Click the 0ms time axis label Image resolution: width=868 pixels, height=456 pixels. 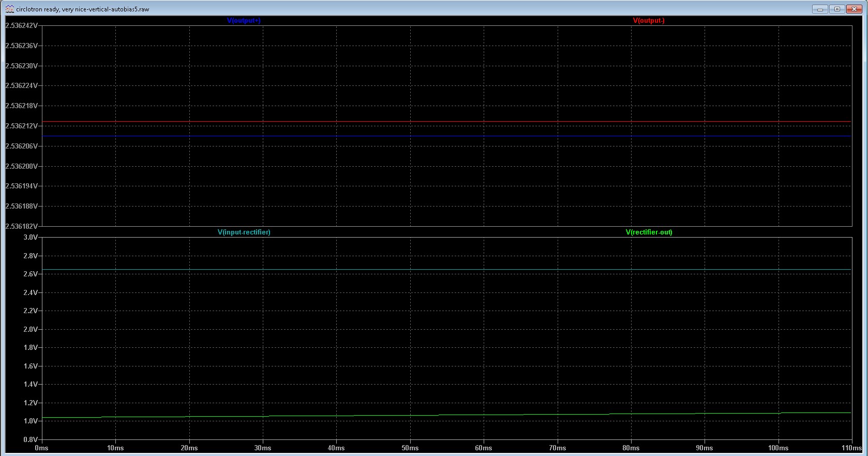(41, 448)
